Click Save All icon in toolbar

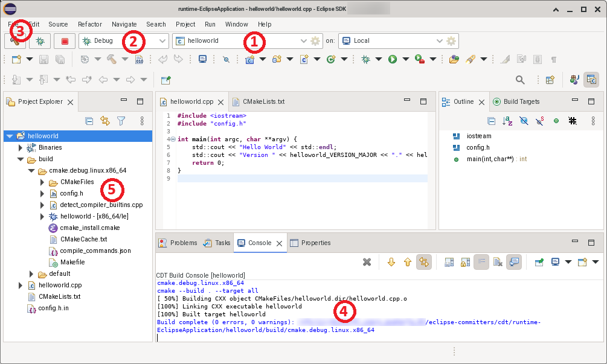[x=60, y=59]
